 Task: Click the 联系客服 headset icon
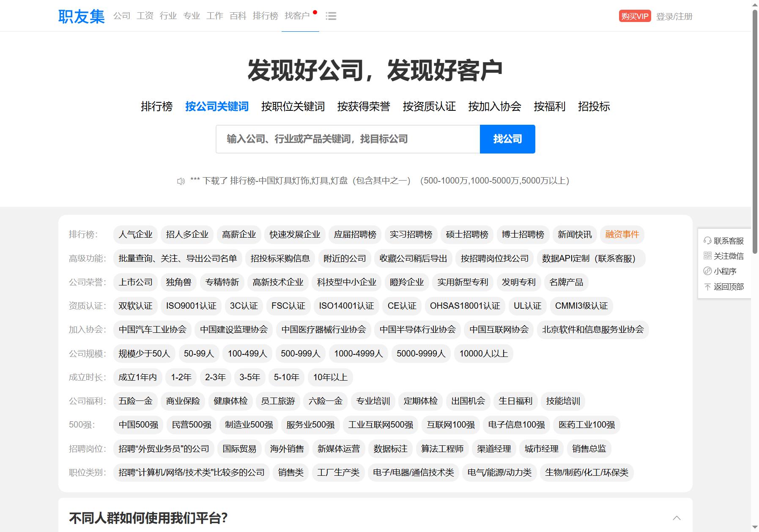coord(707,241)
